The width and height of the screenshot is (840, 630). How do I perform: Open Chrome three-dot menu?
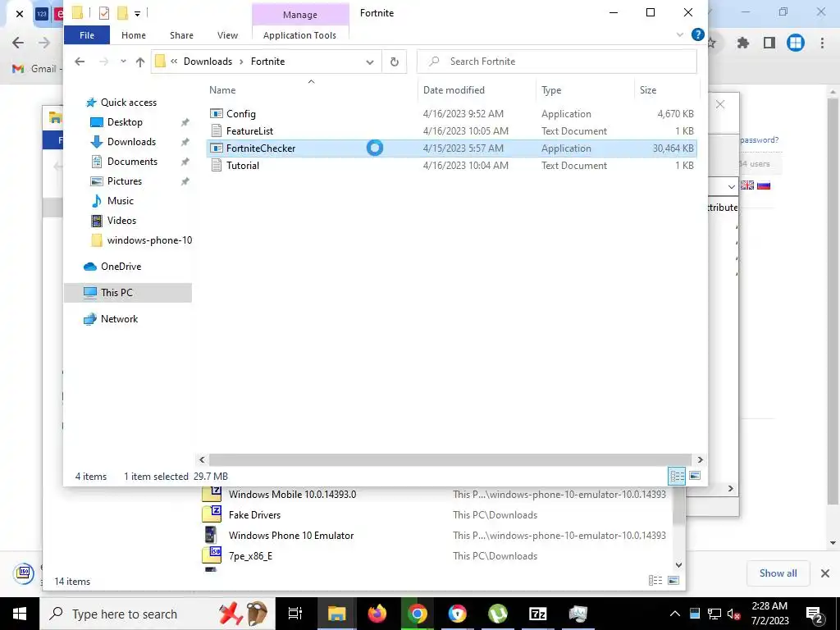822,43
